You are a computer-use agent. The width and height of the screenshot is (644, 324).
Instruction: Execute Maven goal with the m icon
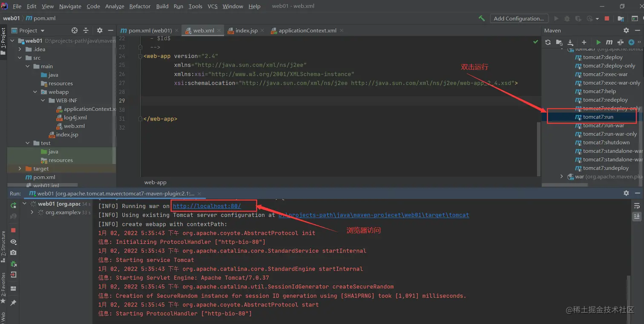[609, 42]
